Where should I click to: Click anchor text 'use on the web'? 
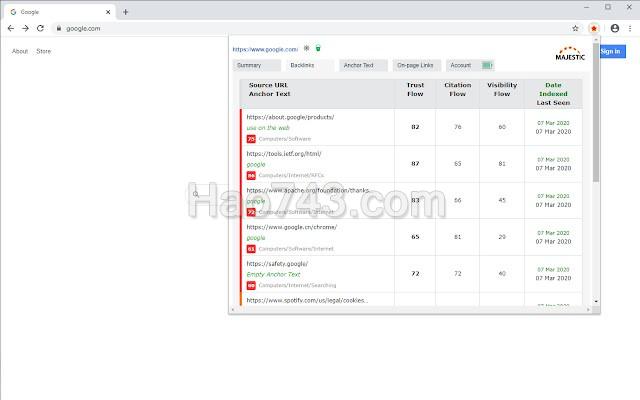click(268, 128)
